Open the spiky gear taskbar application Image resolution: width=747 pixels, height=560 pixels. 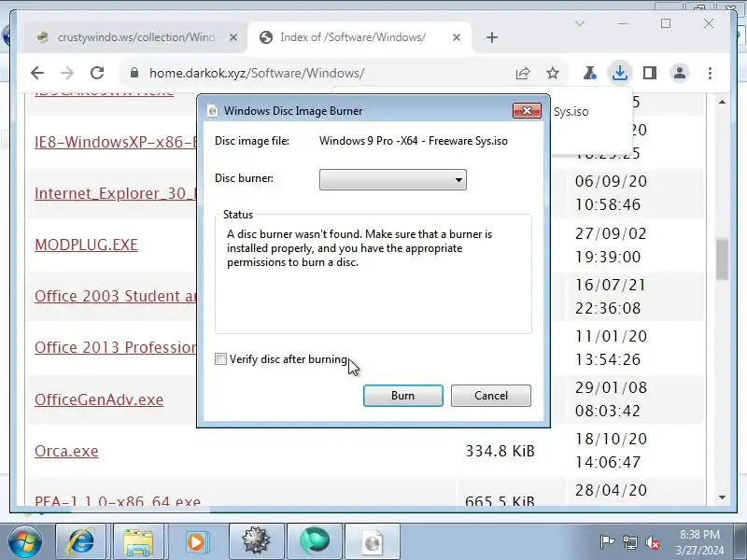click(256, 542)
